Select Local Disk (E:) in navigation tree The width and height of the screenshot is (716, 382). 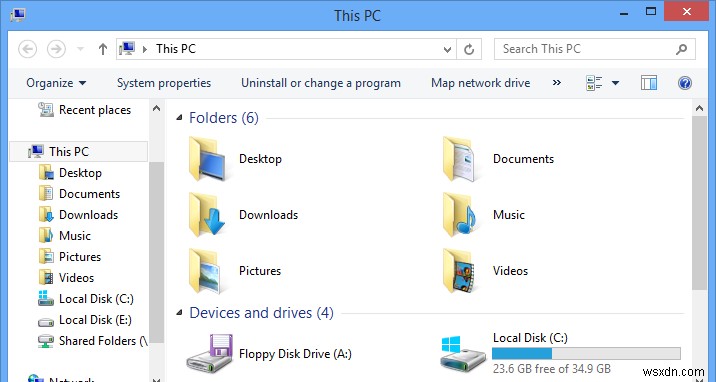point(85,320)
